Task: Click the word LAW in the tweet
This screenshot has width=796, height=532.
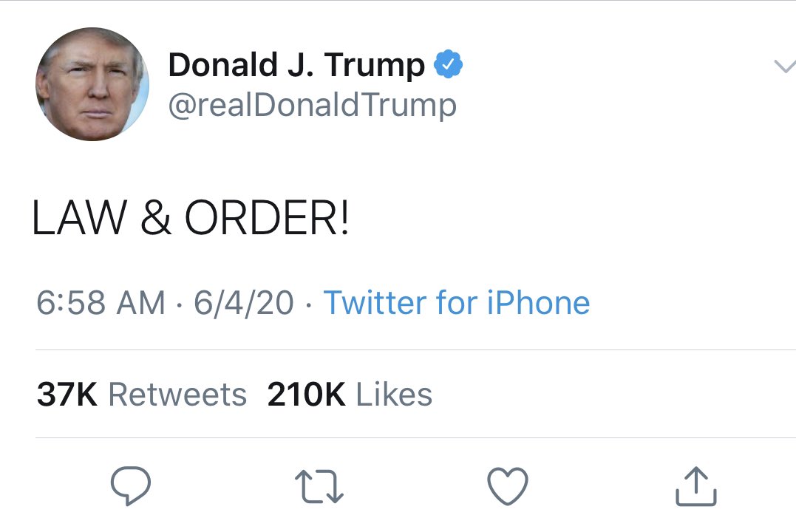Action: [x=78, y=219]
